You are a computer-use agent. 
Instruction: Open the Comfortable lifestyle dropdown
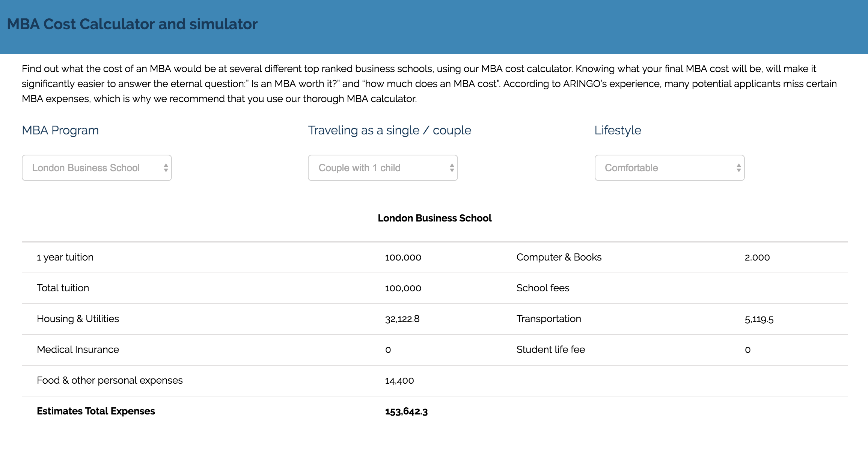click(x=670, y=168)
